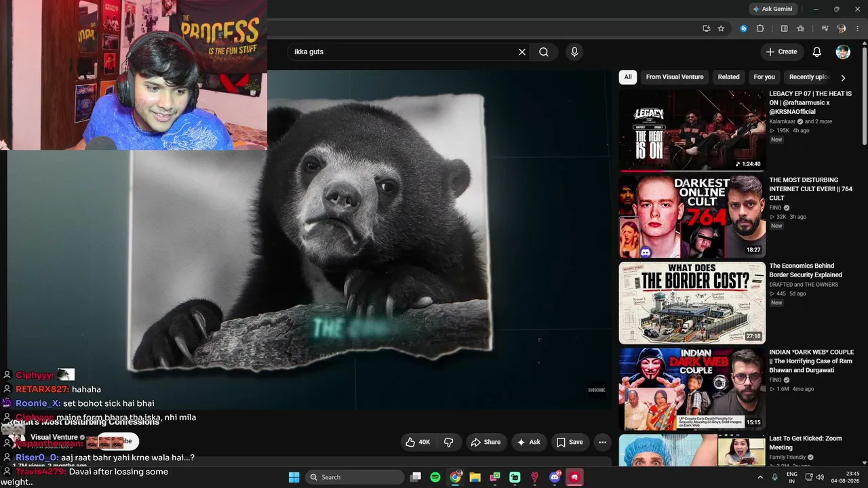Image resolution: width=868 pixels, height=488 pixels.
Task: Select the For you filter chip
Action: point(764,77)
